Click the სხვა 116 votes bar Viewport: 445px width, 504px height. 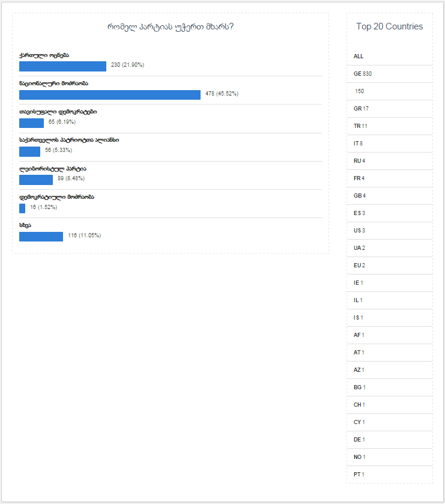tap(41, 237)
